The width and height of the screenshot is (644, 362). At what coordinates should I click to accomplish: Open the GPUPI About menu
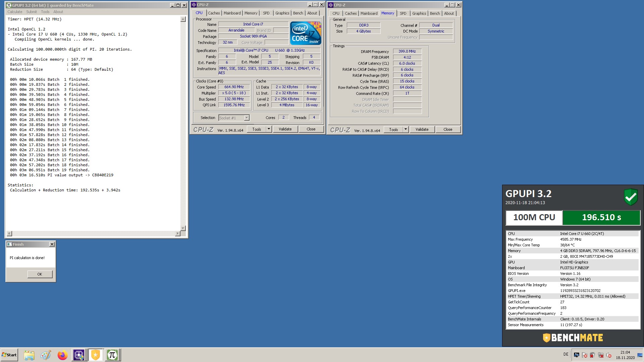point(58,12)
